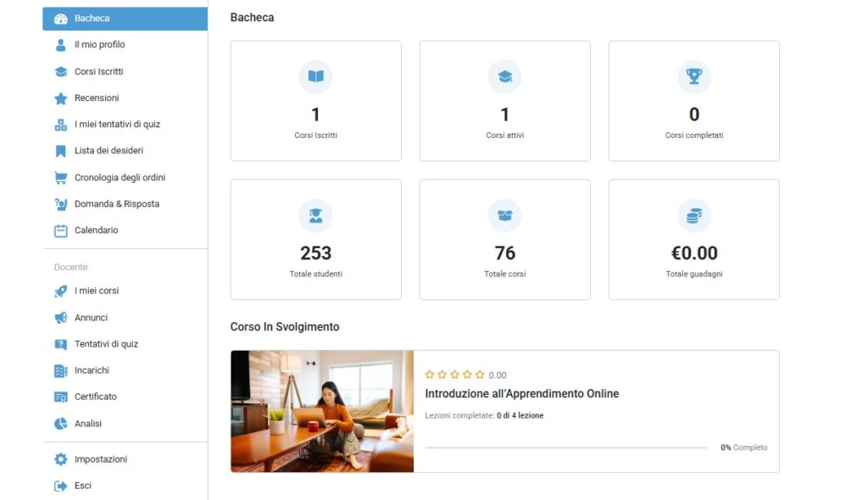The height and width of the screenshot is (500, 868).
Task: Click the shopping cart icon for Cronologia ordini
Action: click(60, 178)
